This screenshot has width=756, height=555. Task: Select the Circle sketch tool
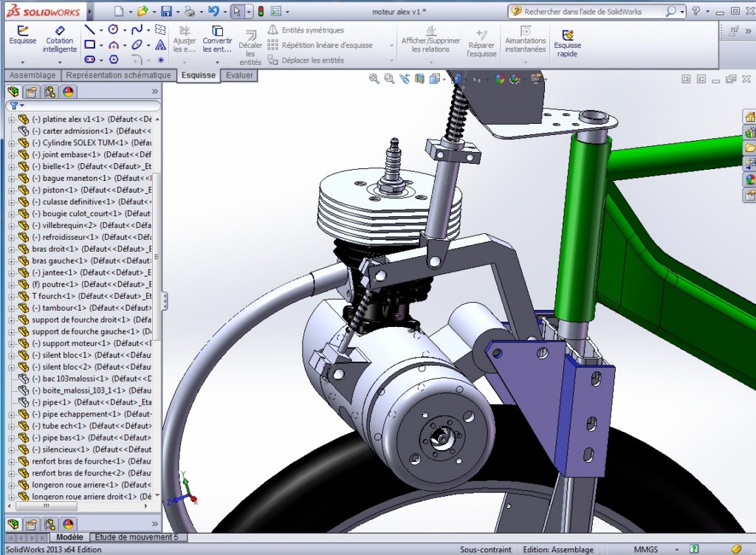113,30
